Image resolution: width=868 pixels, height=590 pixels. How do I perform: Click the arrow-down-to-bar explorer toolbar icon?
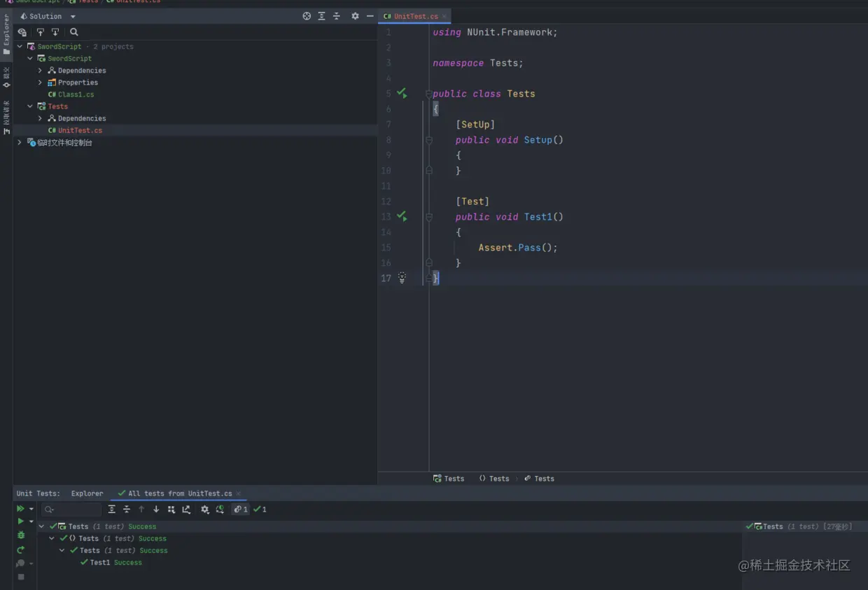[55, 32]
